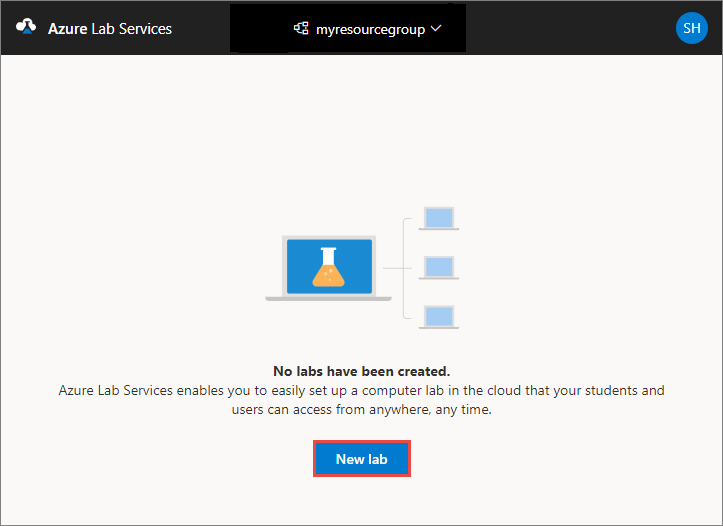723x526 pixels.
Task: Click the 'No labs have been created.' heading
Action: pyautogui.click(x=362, y=371)
